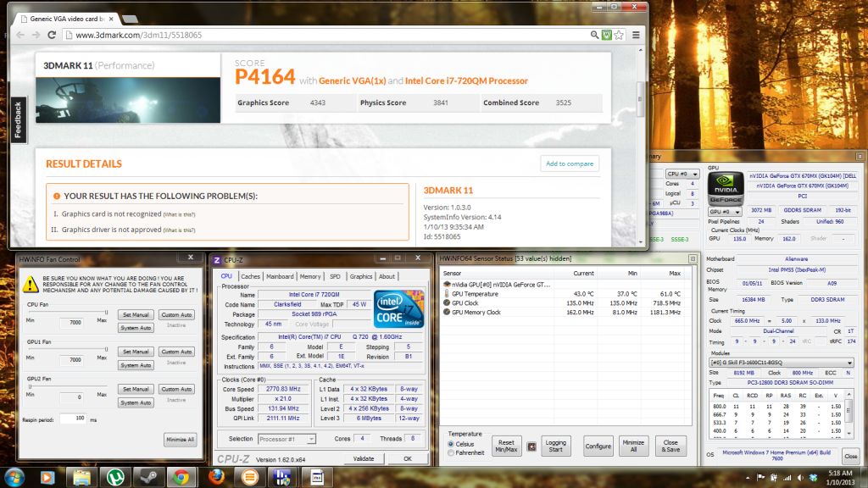Open the About tab in CPU-Z
Viewport: 868px width, 488px height.
pos(387,277)
